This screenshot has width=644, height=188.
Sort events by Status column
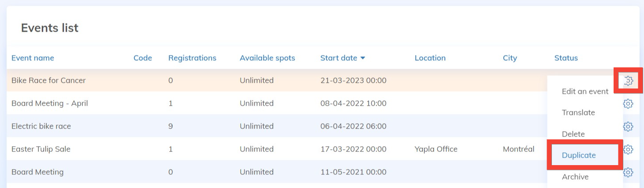[566, 58]
